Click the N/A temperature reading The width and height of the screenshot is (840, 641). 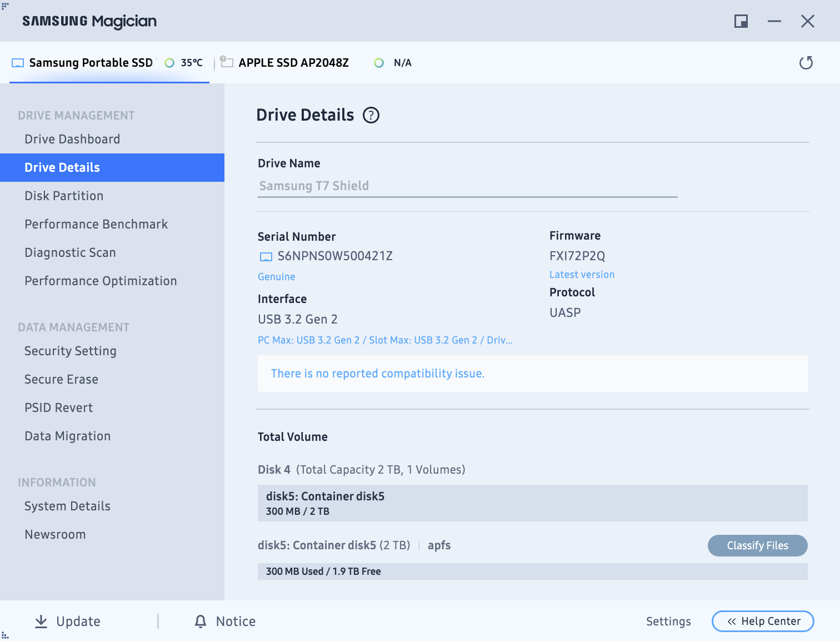[x=403, y=63]
